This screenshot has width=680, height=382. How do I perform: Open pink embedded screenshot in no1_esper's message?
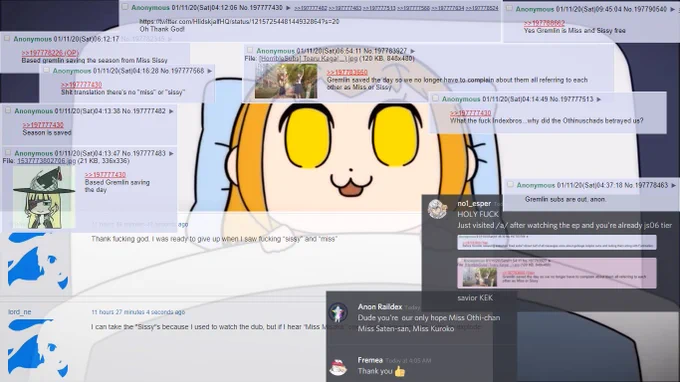(557, 273)
